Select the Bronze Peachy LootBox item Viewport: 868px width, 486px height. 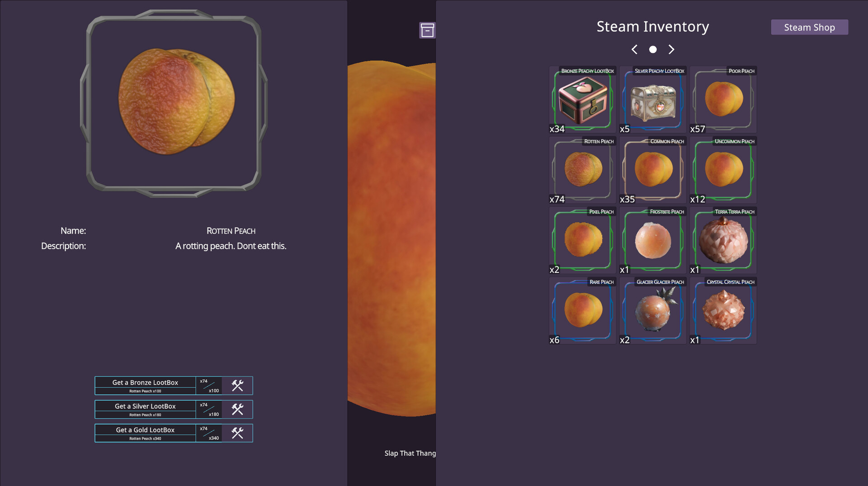(582, 100)
